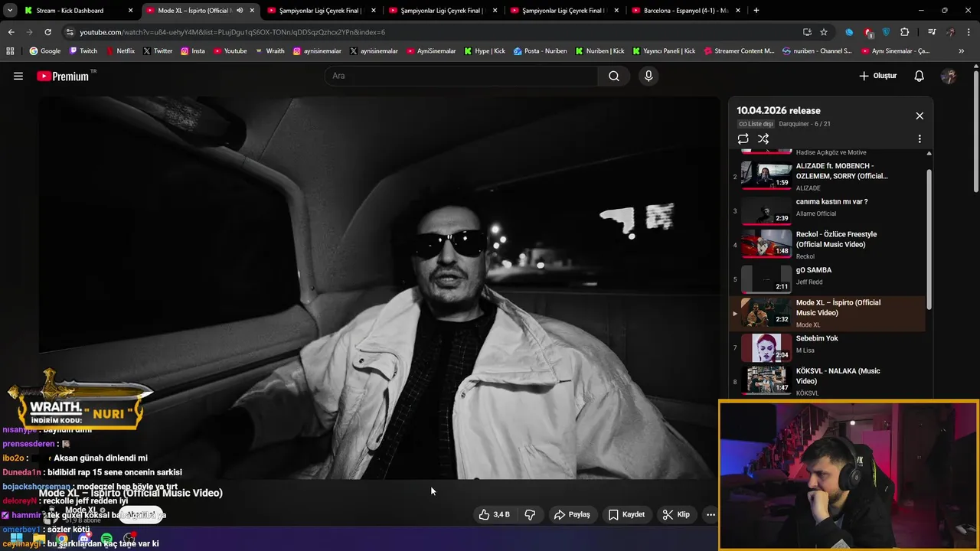
Task: Open the Darqquiner playlist owner link
Action: click(795, 124)
